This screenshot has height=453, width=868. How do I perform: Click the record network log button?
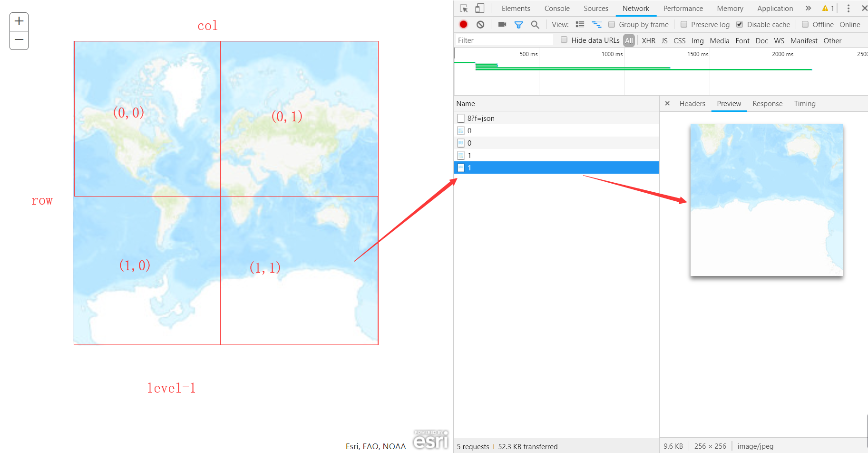tap(463, 24)
